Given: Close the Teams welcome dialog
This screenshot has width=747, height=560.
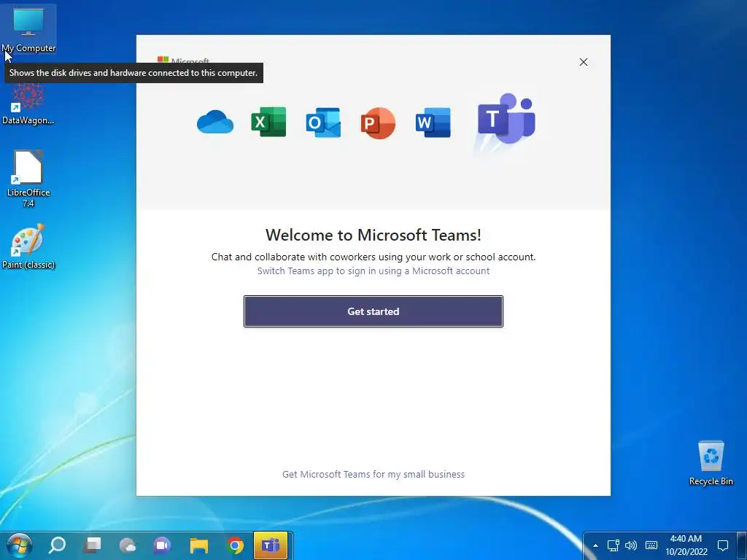Looking at the screenshot, I should point(583,62).
